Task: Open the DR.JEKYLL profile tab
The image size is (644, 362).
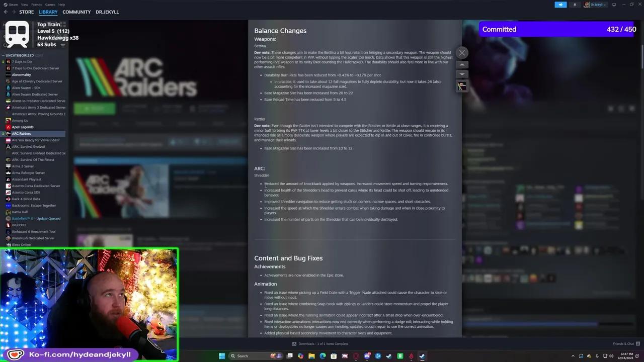Action: point(107,12)
